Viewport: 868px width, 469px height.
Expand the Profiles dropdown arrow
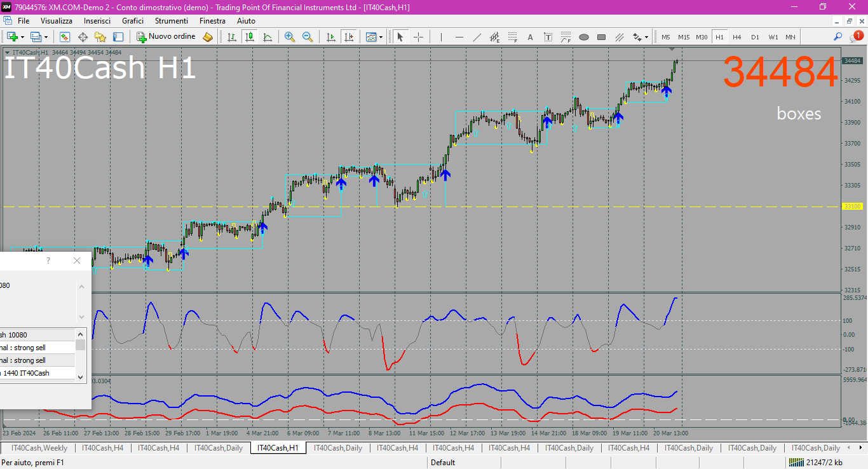point(46,37)
